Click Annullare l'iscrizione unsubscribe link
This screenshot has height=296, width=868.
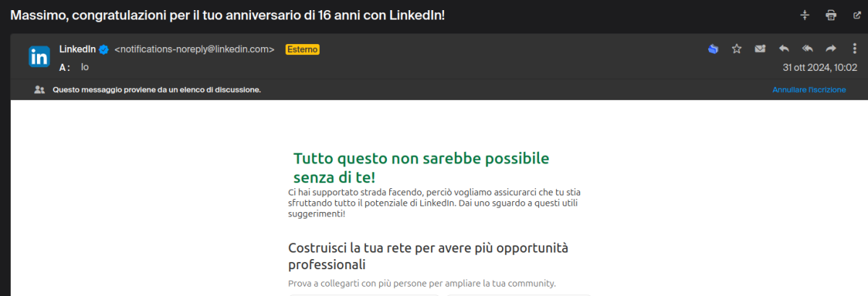tap(809, 90)
